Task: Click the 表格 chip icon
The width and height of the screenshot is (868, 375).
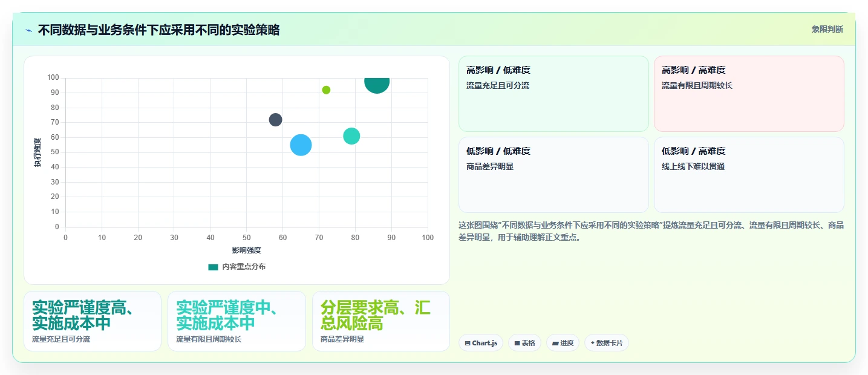Action: click(x=517, y=343)
